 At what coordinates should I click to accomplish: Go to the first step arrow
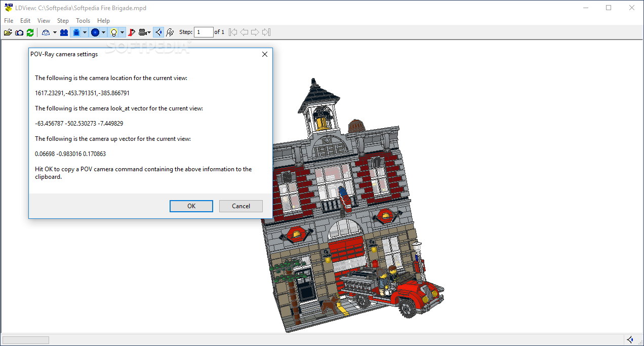tap(233, 32)
